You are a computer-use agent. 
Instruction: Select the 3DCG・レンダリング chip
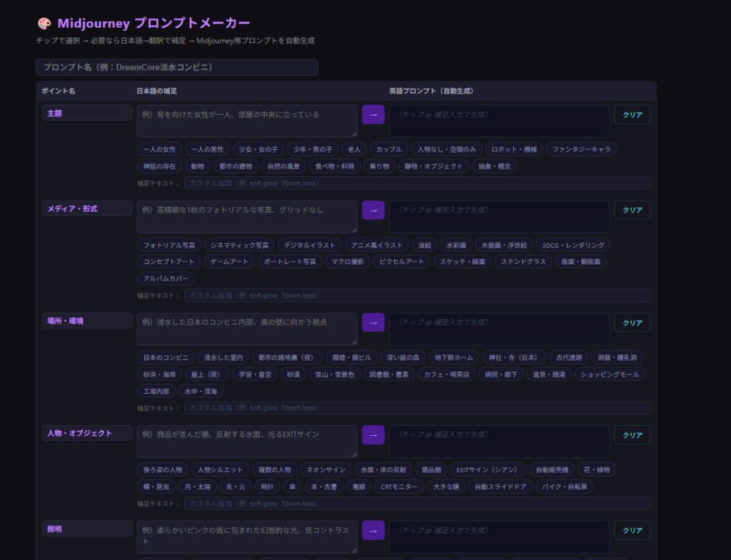573,245
